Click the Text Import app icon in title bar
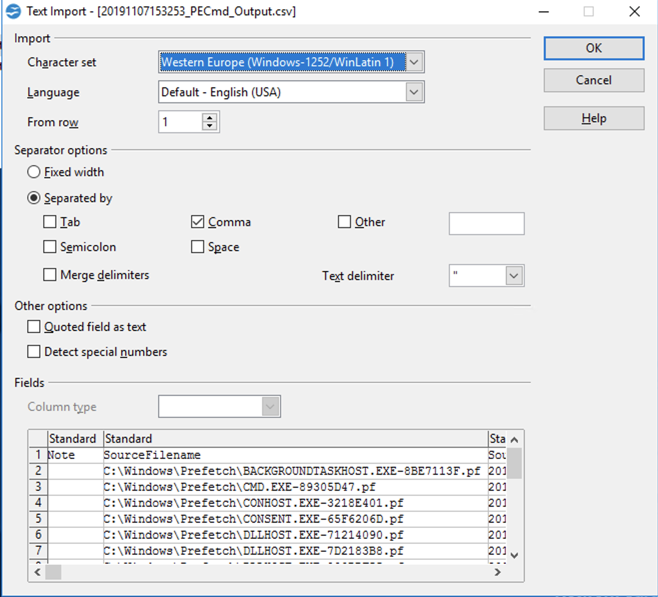The image size is (658, 597). point(13,11)
